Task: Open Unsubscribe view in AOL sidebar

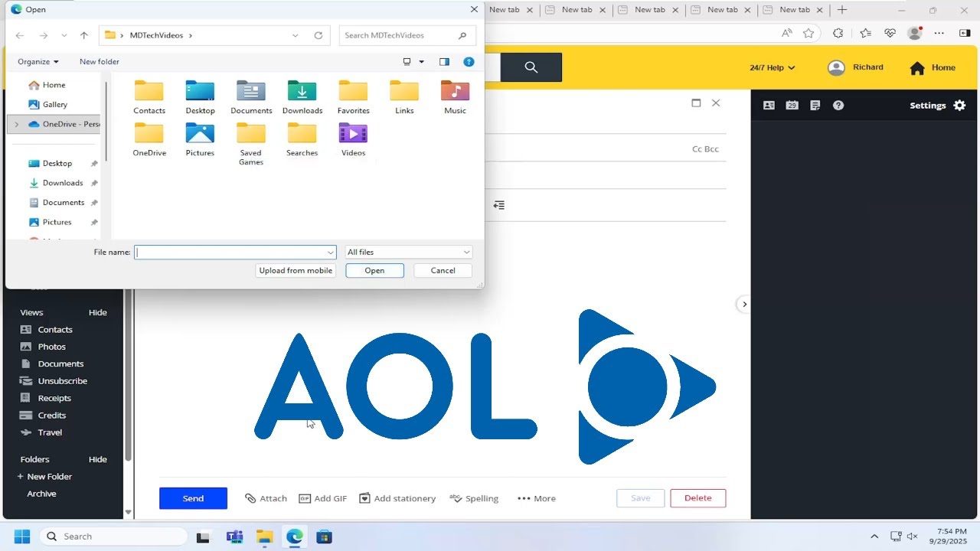Action: tap(63, 381)
